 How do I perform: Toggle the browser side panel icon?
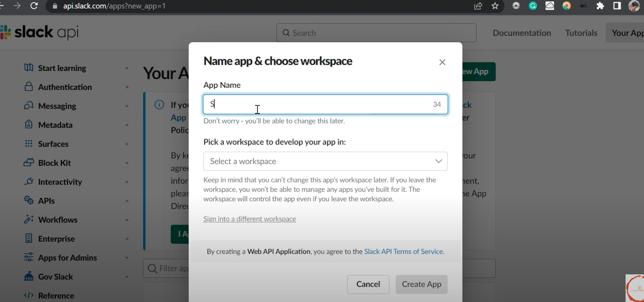click(x=617, y=6)
